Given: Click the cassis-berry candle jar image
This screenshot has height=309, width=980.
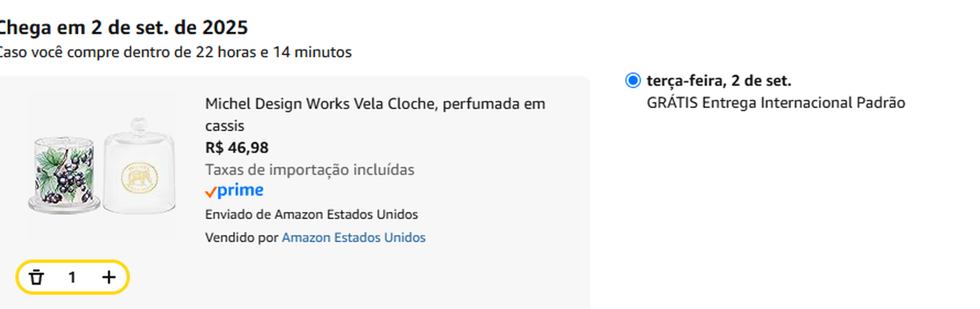Looking at the screenshot, I should (62, 175).
